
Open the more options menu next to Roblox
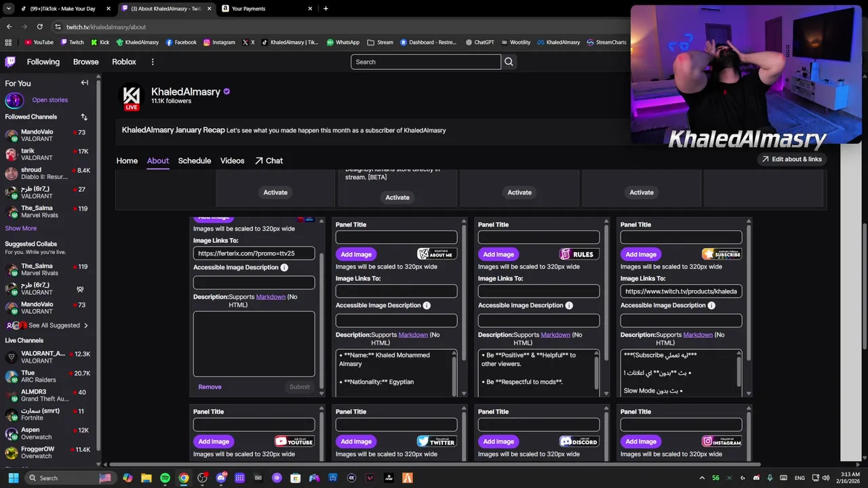153,62
